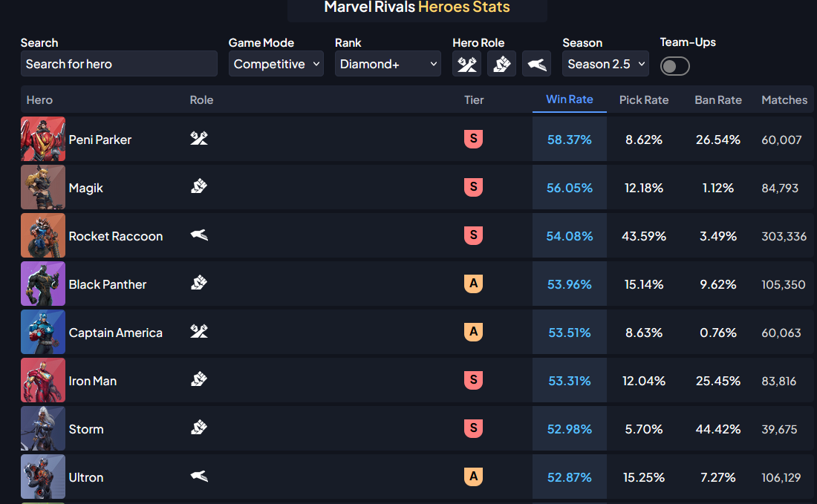Viewport: 817px width, 504px height.
Task: Click Ultron's Strategist role icon
Action: (x=199, y=476)
